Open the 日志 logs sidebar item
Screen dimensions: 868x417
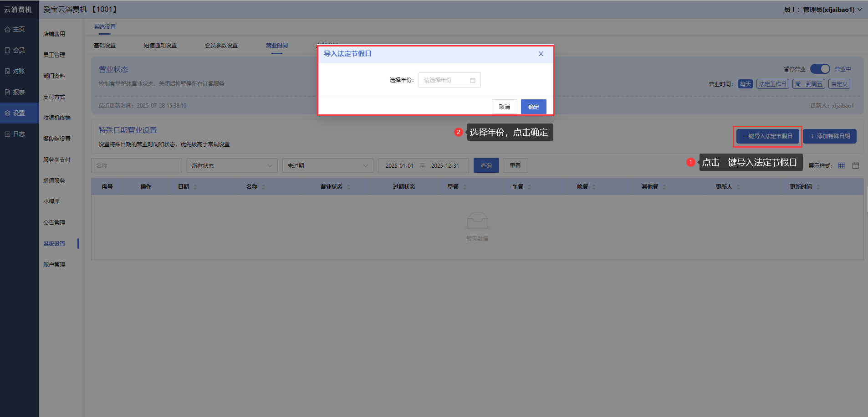15,134
